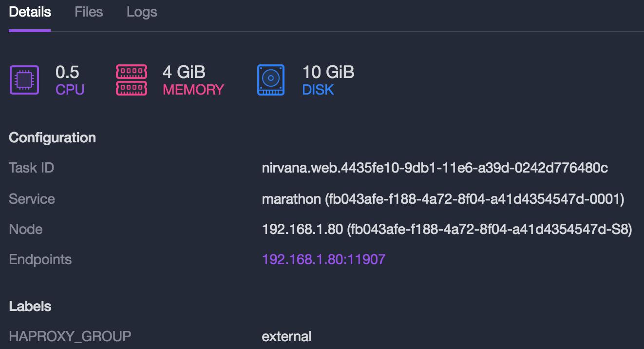Click the Service field label
Viewport: 644px width, 349px height.
32,199
